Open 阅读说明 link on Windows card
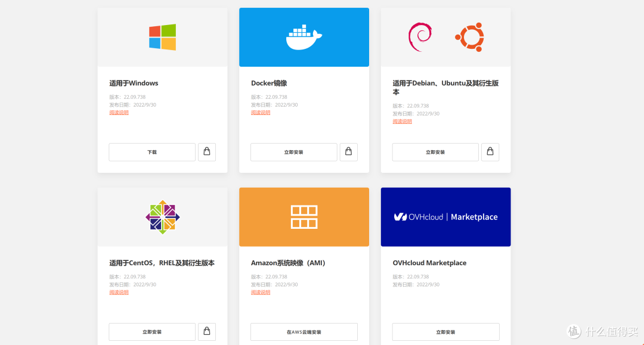Screen dimensions: 644x345 (119, 113)
